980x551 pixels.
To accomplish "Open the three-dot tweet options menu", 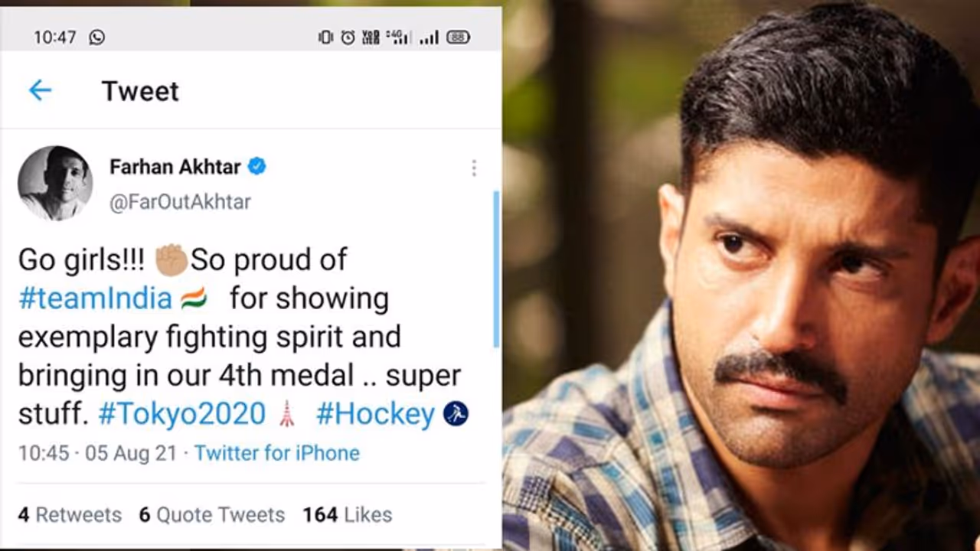I will point(474,168).
